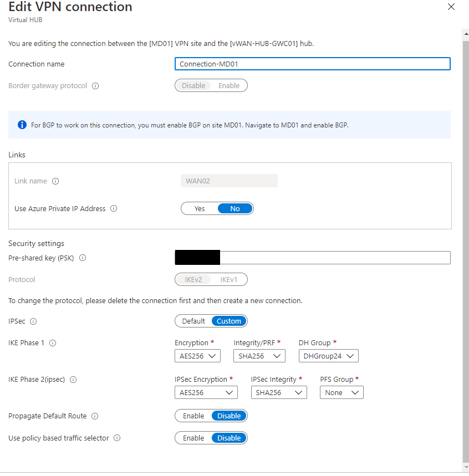469x476 pixels.
Task: Click the blue info icon in BGP notice banner
Action: 22,125
